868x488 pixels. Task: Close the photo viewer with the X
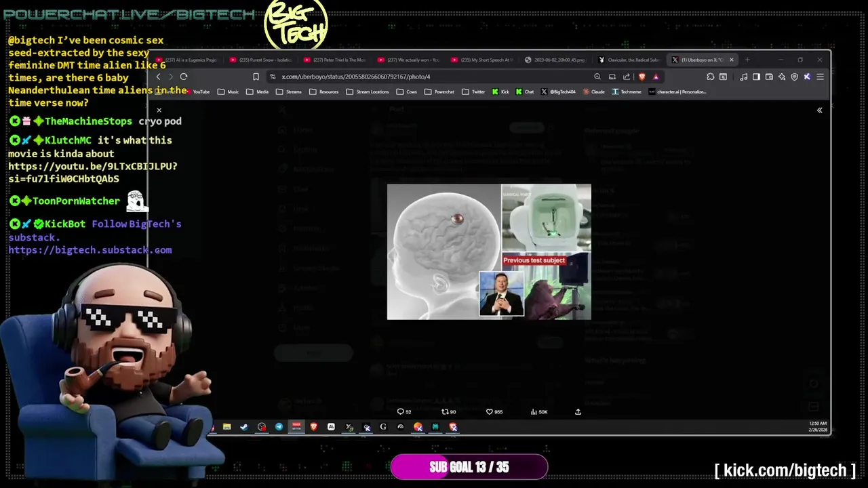click(x=159, y=110)
